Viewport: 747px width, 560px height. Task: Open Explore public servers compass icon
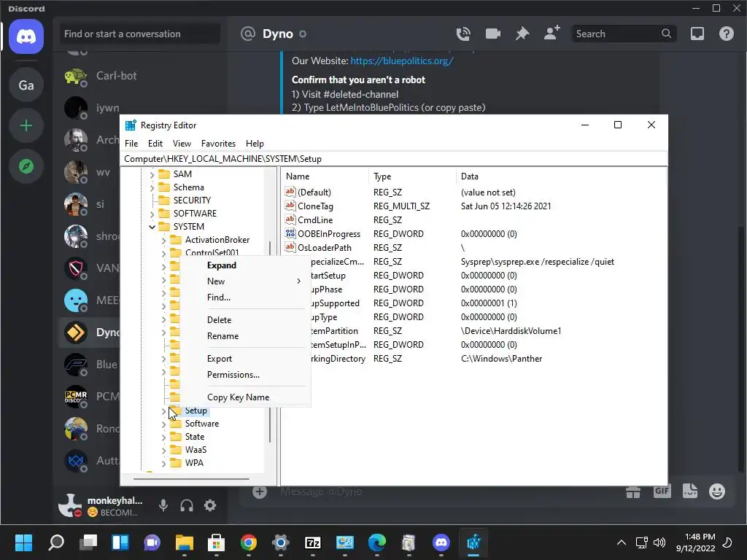pos(26,166)
